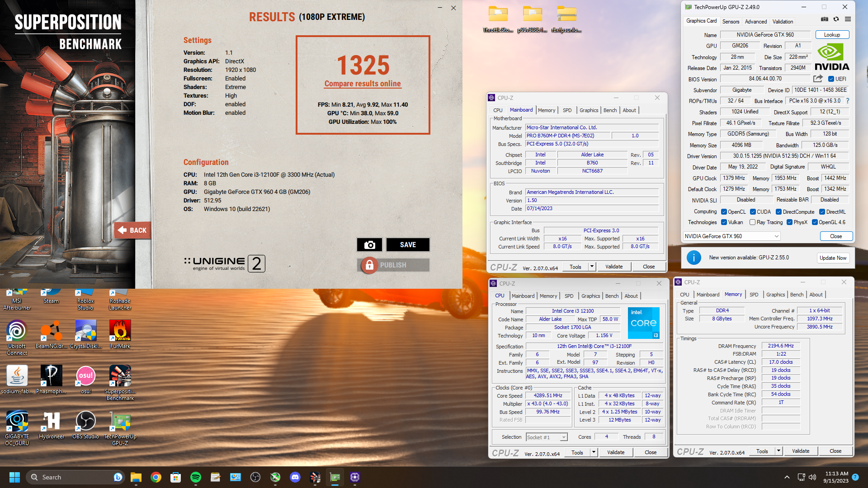Click the BIOS export share icon in GPU-Z

tap(818, 79)
